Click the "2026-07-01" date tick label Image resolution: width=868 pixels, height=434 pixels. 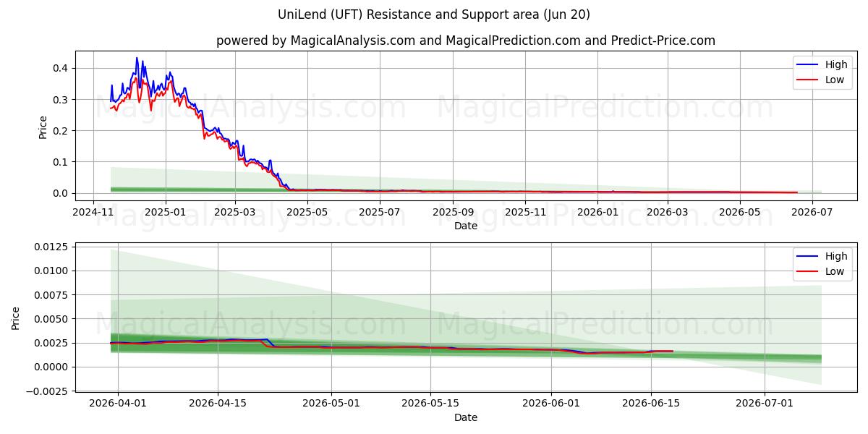tap(764, 403)
